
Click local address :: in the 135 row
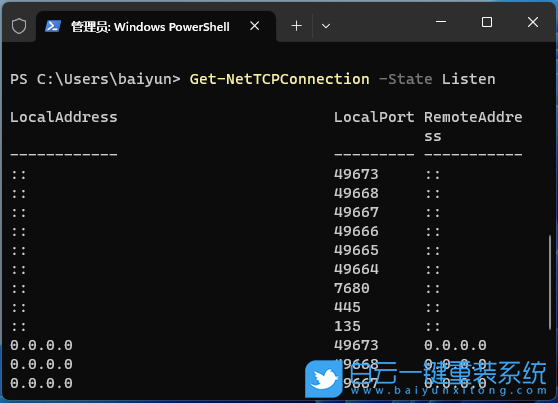[19, 326]
